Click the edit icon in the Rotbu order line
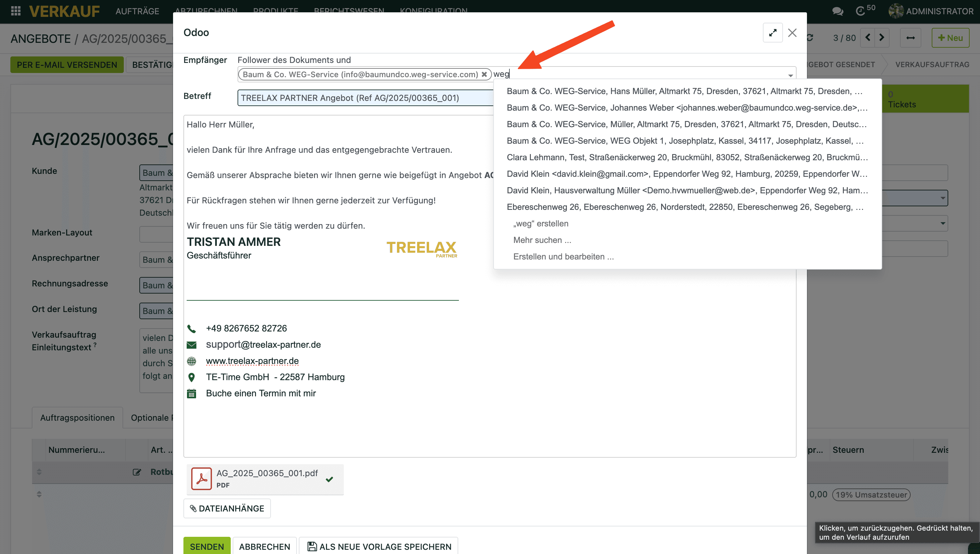980x554 pixels. pos(136,472)
